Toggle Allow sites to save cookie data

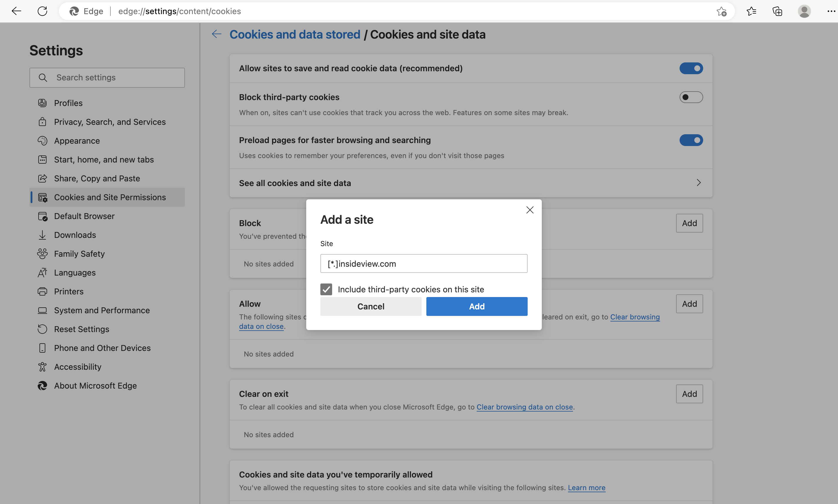click(x=691, y=68)
